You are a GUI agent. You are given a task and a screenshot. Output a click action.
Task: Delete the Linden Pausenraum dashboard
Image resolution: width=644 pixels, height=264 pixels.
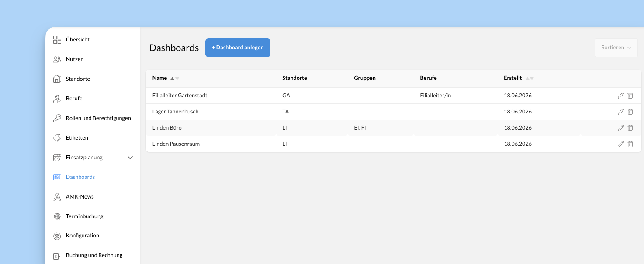tap(630, 144)
